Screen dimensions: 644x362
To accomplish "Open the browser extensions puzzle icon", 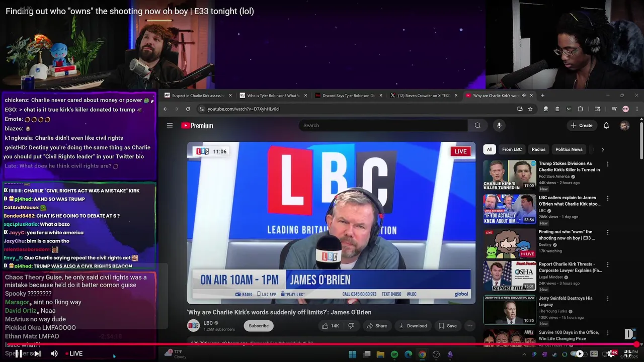I will [580, 109].
